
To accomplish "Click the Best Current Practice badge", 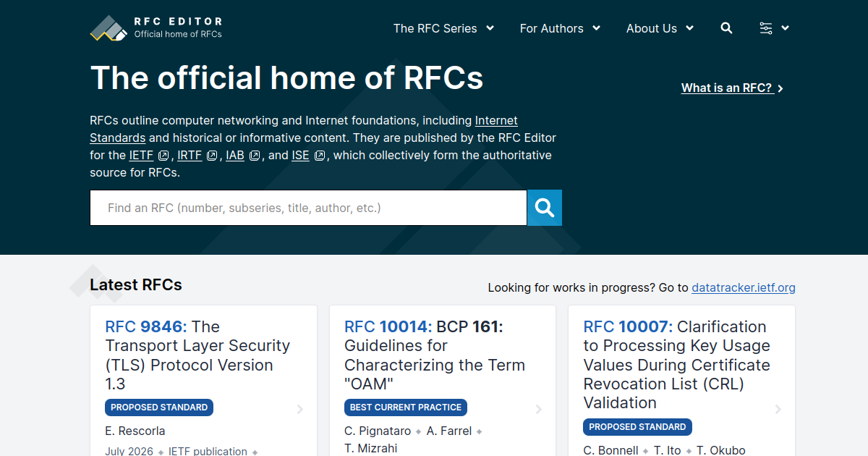I will pyautogui.click(x=406, y=408).
